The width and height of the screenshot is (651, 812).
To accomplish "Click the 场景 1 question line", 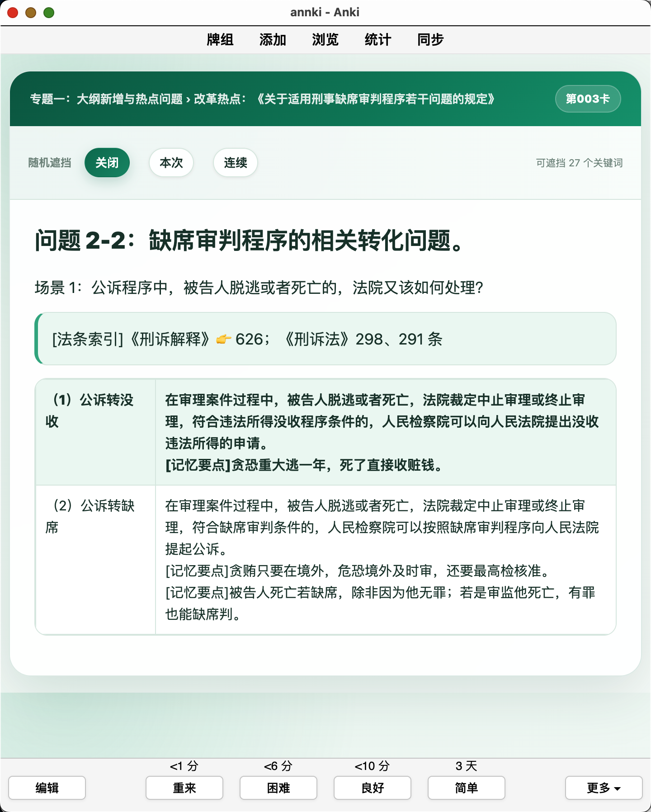I will 259,288.
